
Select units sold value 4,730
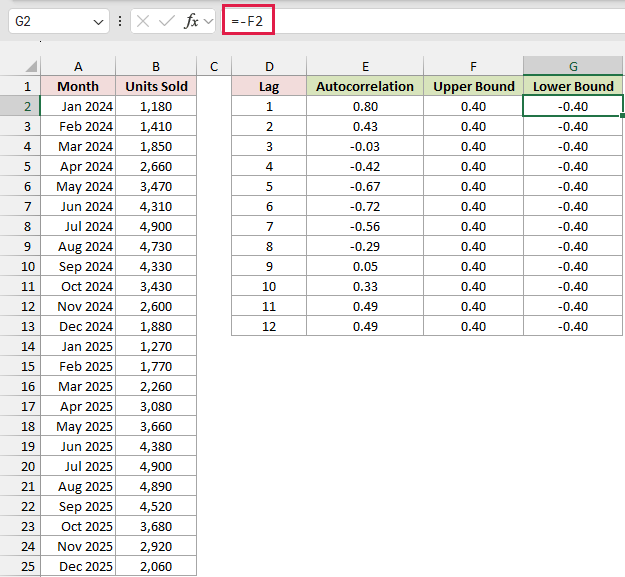coord(156,246)
